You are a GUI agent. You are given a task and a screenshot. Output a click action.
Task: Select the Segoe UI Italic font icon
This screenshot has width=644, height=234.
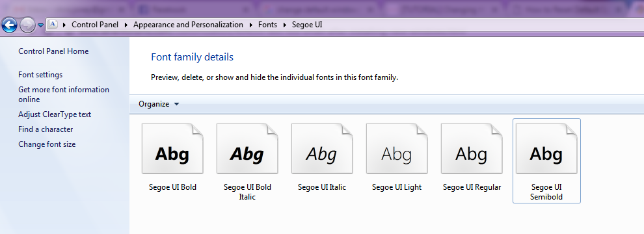point(322,149)
